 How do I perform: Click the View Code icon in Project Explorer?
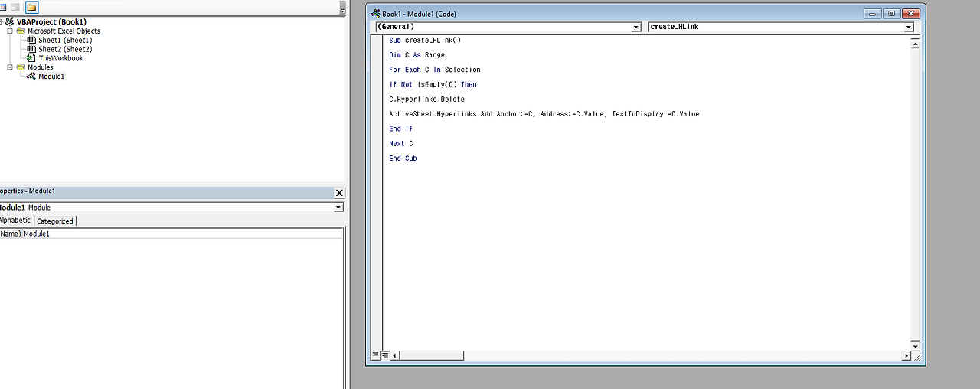(3, 7)
